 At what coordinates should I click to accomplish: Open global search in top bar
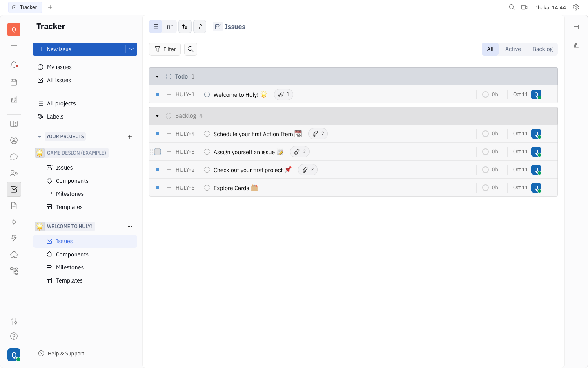pos(512,7)
